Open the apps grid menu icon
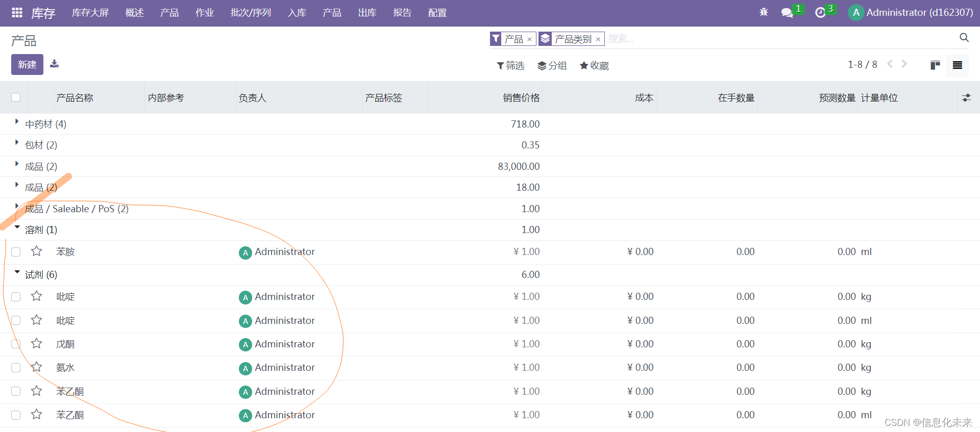 tap(17, 13)
